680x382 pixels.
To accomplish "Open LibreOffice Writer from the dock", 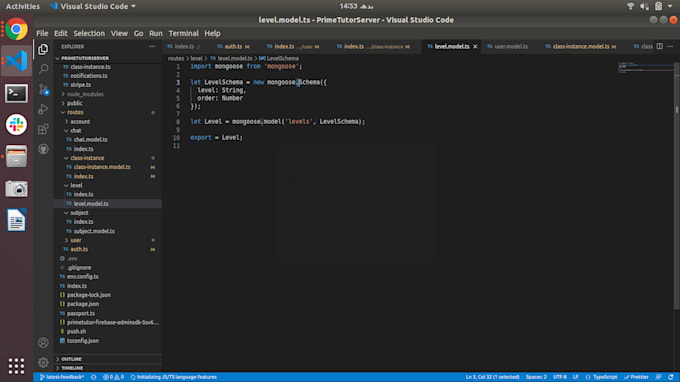I will click(x=16, y=220).
